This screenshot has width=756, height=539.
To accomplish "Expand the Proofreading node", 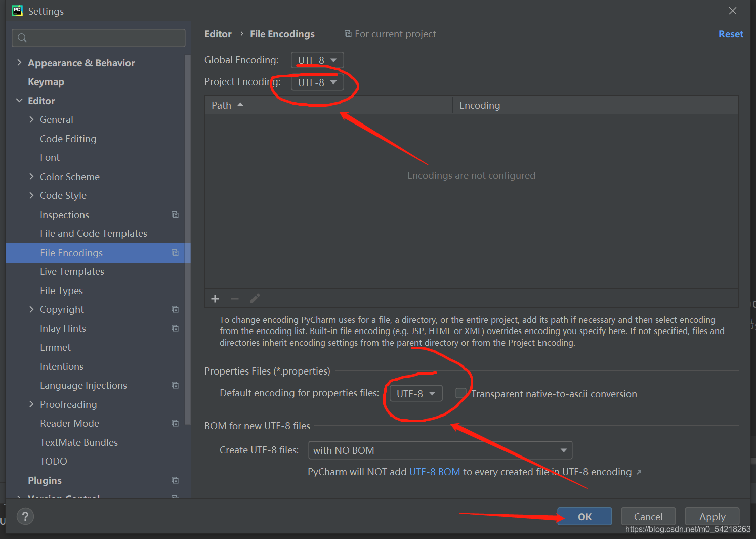I will tap(31, 404).
